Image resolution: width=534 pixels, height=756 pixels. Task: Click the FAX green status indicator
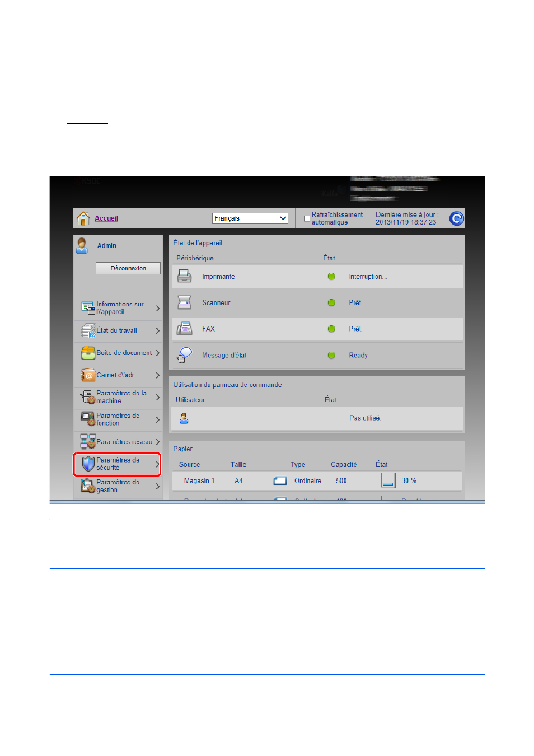[x=331, y=329]
